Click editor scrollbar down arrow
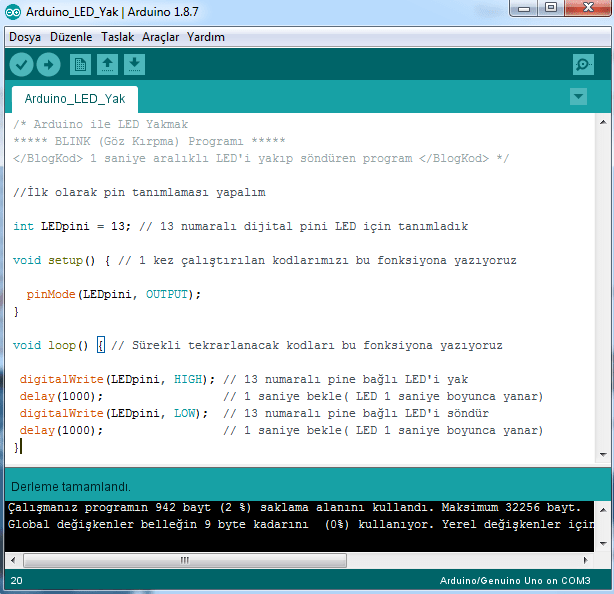The width and height of the screenshot is (614, 594). tap(603, 455)
